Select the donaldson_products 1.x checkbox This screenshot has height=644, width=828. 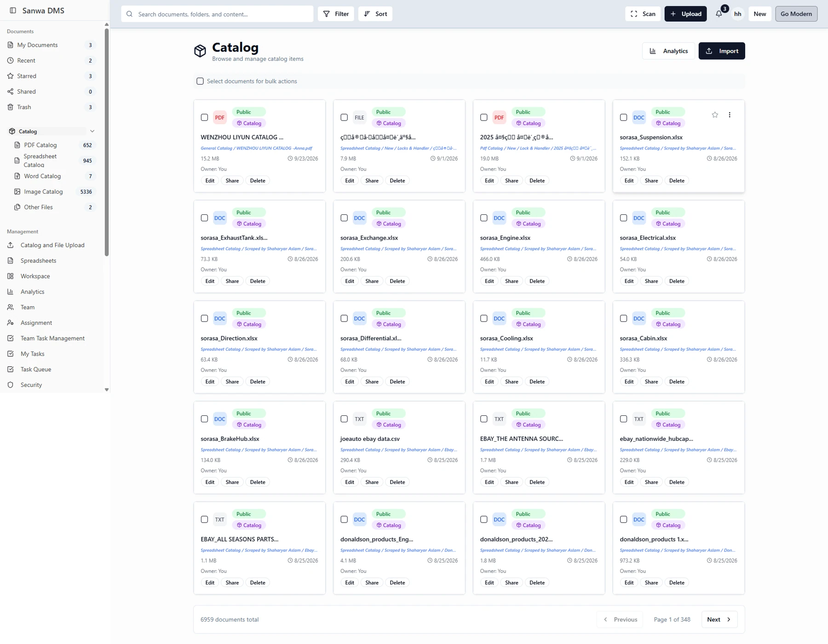coord(624,519)
